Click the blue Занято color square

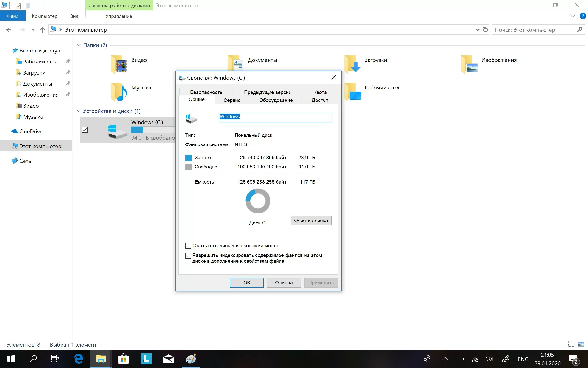[x=189, y=158]
